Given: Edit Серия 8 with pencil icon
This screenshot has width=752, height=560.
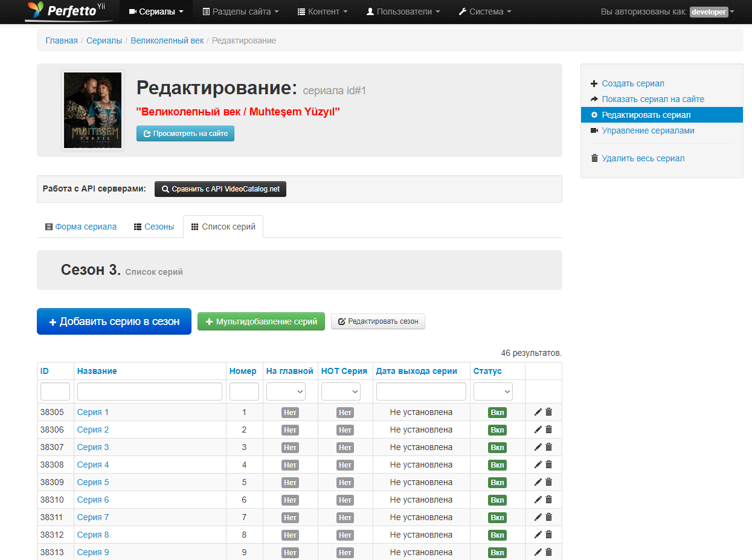Looking at the screenshot, I should tap(538, 535).
